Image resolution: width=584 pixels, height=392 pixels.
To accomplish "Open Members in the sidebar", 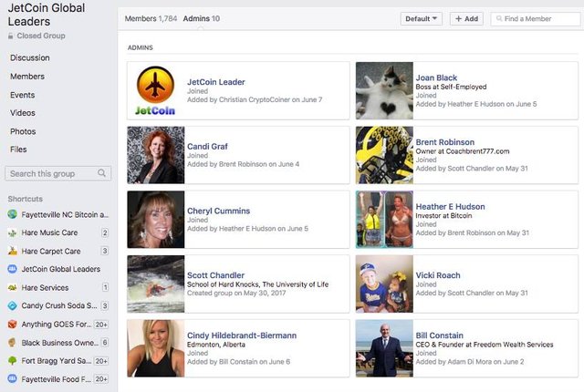I will click(x=27, y=77).
